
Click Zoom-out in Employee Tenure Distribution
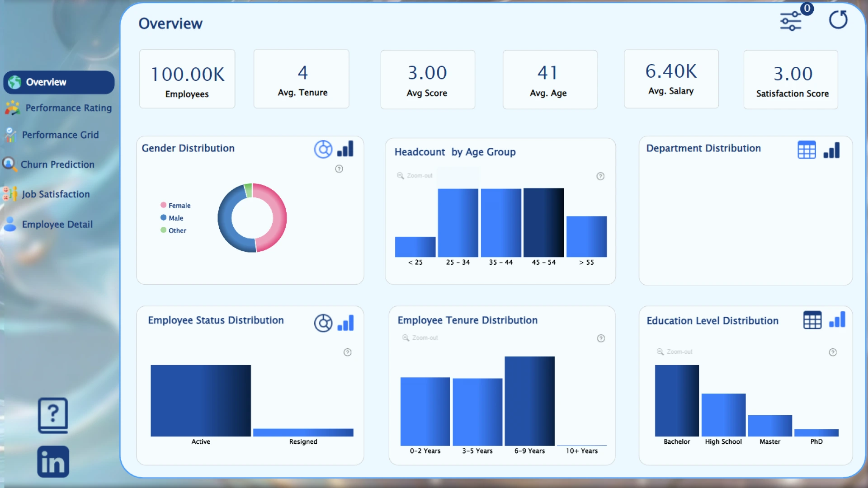420,338
